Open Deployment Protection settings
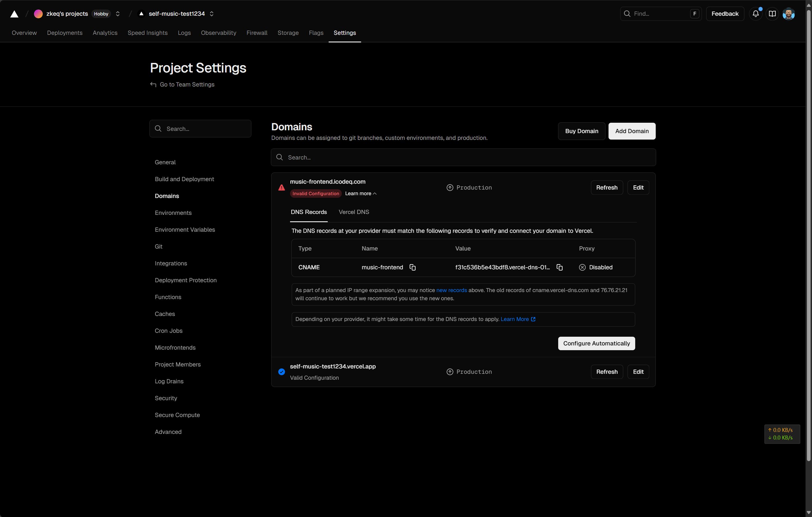The image size is (812, 517). pyautogui.click(x=186, y=281)
